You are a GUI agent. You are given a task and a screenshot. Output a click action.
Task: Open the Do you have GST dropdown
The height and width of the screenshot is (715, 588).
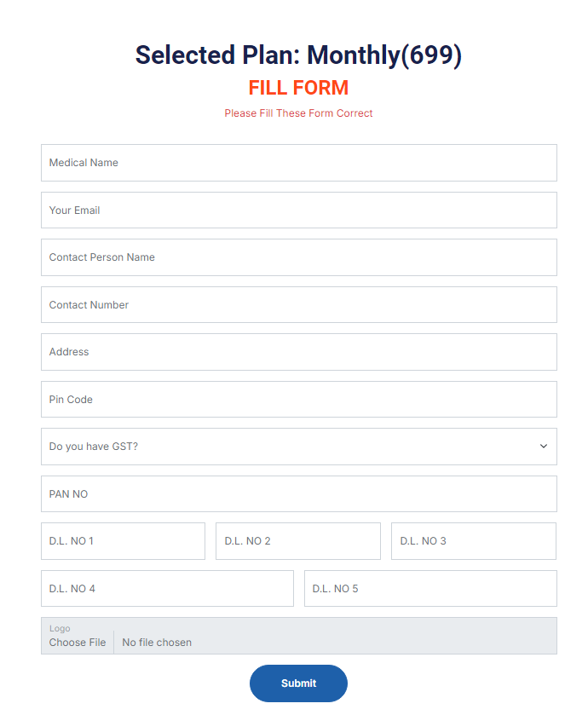coord(290,447)
